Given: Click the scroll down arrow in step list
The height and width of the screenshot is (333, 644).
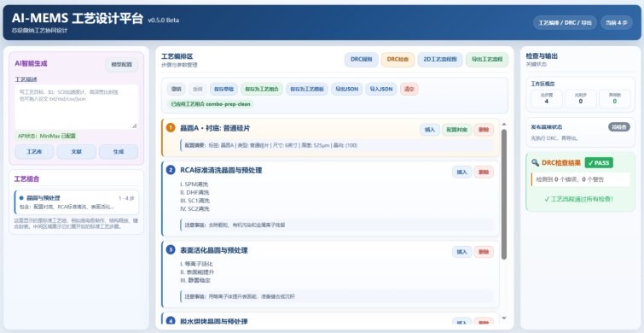Looking at the screenshot, I should pos(504,318).
